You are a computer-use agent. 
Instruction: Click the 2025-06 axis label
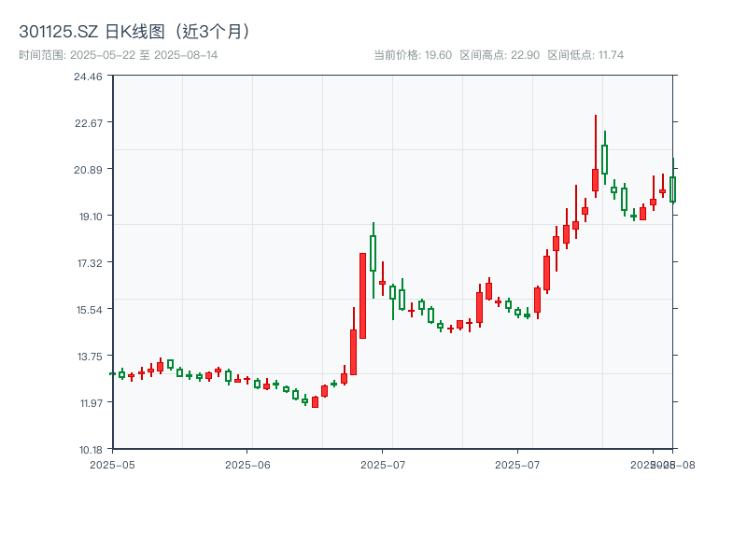(247, 462)
